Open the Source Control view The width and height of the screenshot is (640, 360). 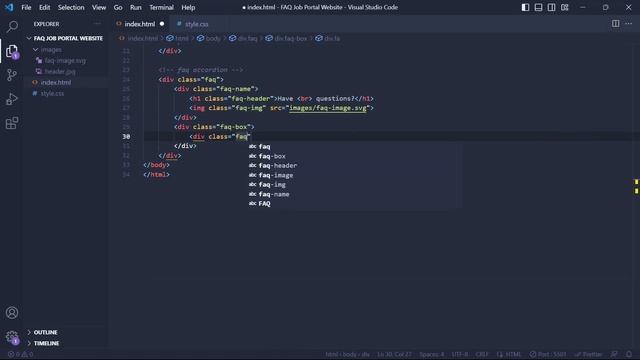pyautogui.click(x=12, y=75)
